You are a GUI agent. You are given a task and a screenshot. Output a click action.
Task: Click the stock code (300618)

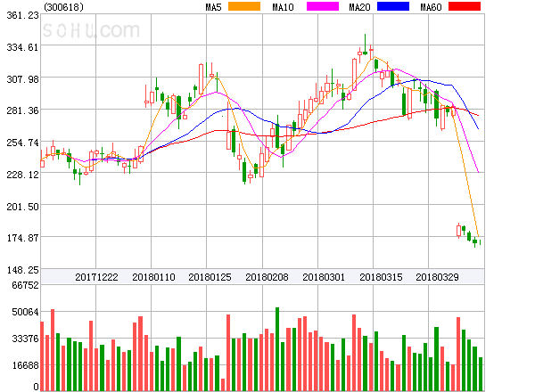[x=63, y=7]
